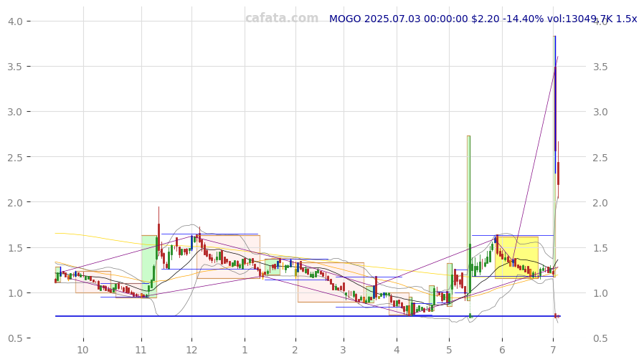Click the right axis label 2.5
This screenshot has width=644, height=362.
(600, 158)
